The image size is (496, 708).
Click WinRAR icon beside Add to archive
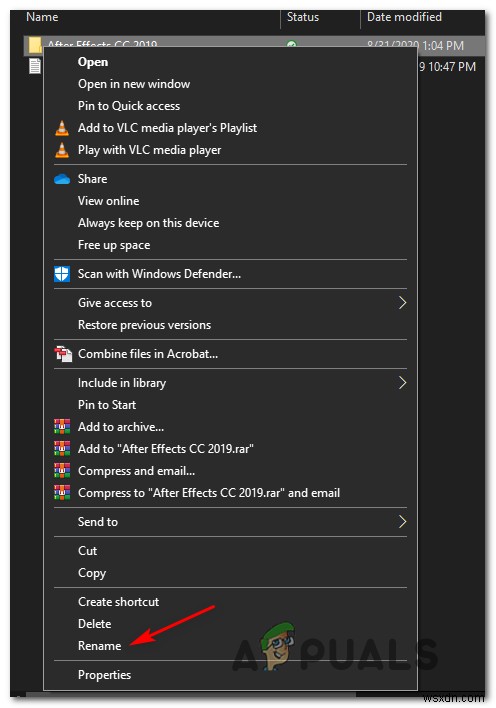62,427
